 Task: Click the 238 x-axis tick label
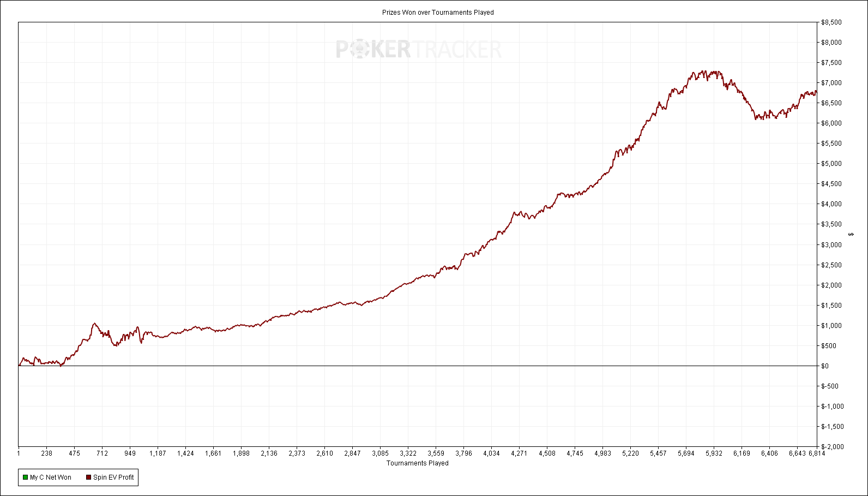(46, 453)
